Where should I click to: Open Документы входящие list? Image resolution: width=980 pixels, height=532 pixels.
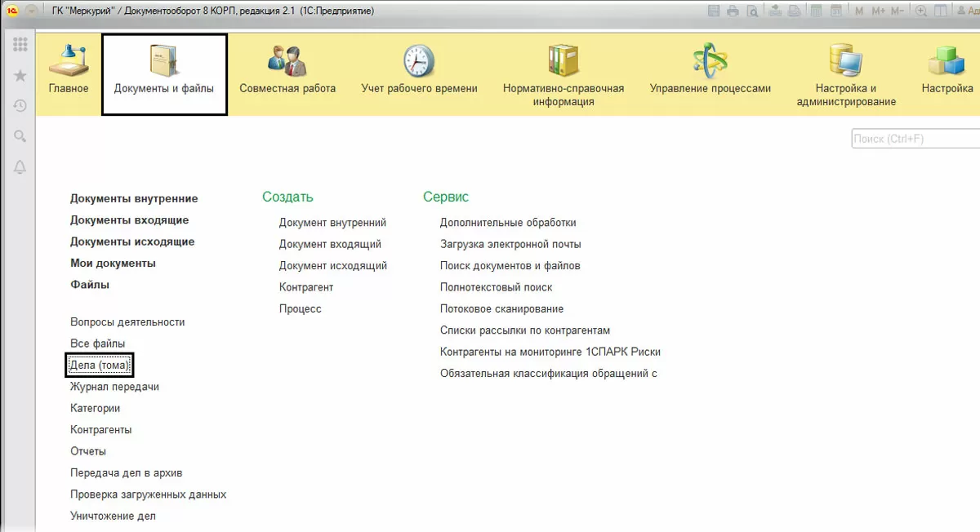pyautogui.click(x=129, y=220)
